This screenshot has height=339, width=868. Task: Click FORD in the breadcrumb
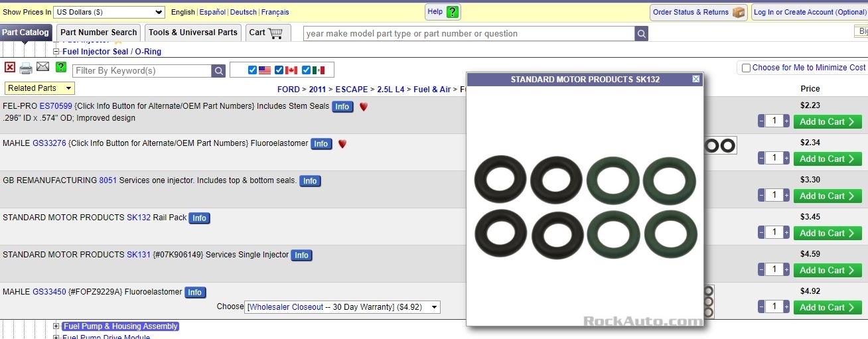289,90
